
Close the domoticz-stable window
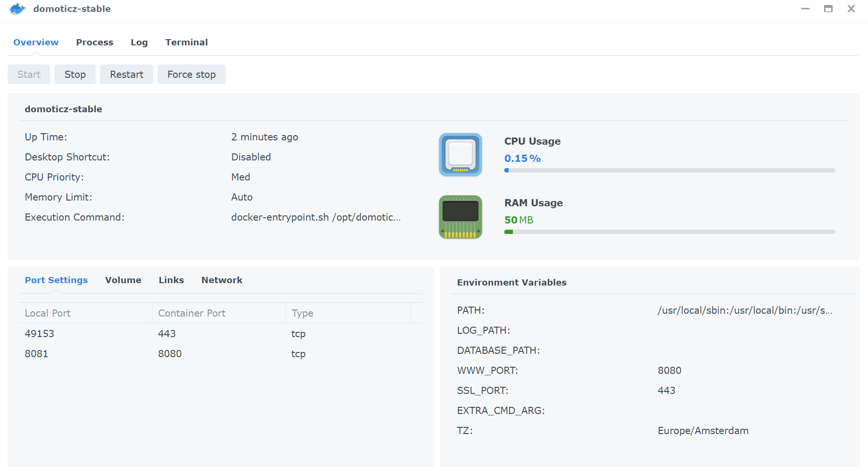pos(851,9)
